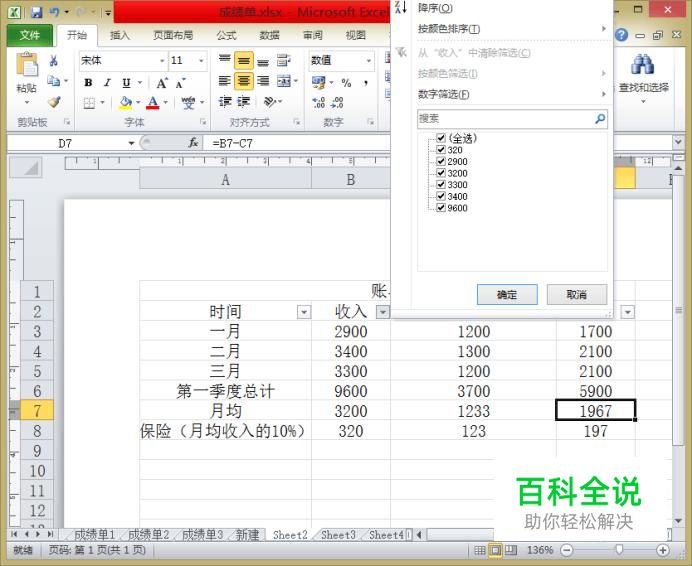Switch to the 公式 Formulas tab
This screenshot has width=692, height=566.
(226, 35)
